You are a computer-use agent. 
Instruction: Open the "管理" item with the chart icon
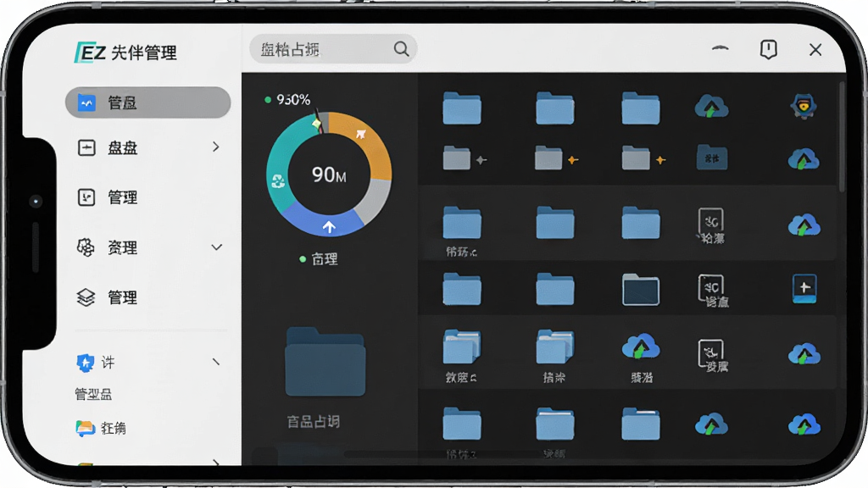pos(122,197)
